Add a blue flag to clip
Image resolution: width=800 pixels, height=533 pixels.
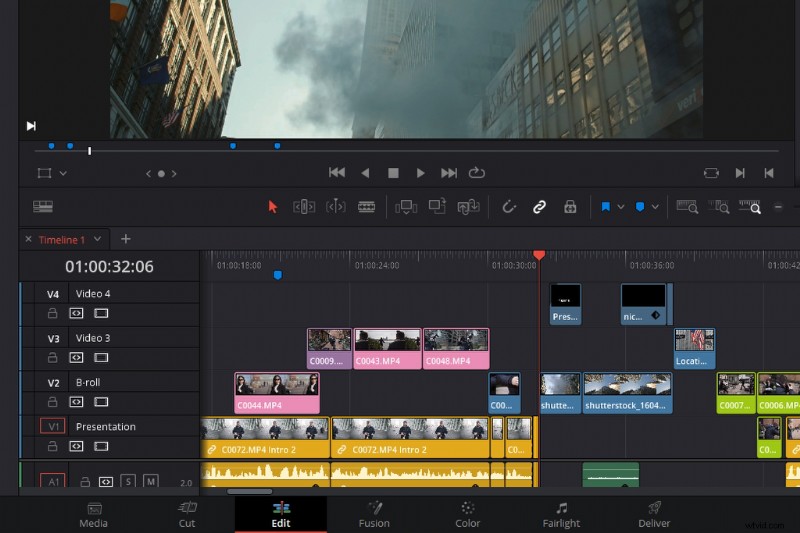(606, 207)
